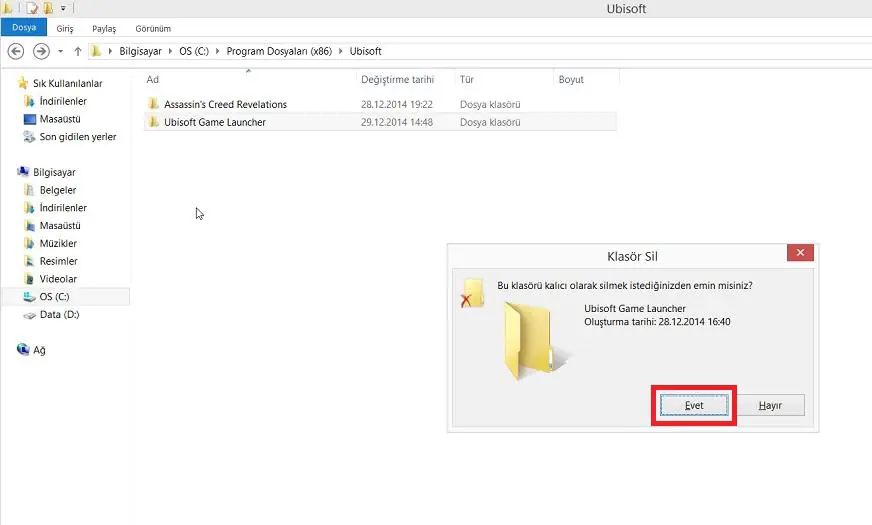Open İndirilenler under Bilgisayar
The image size is (872, 525).
[63, 208]
